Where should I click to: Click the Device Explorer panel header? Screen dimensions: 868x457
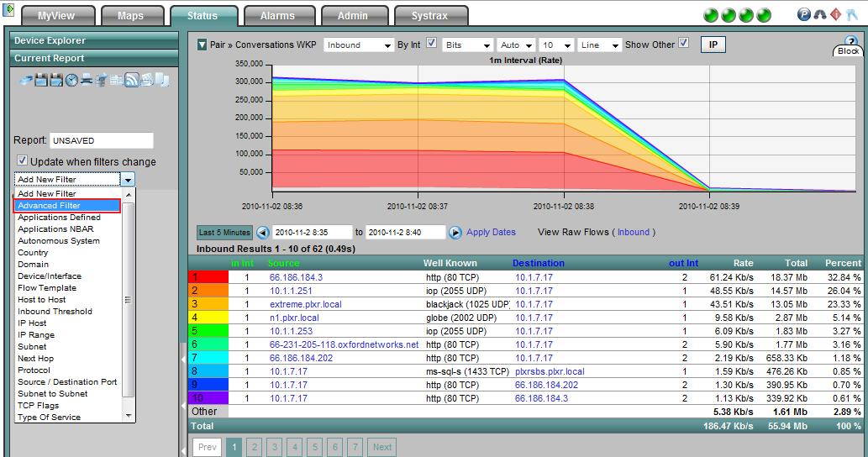point(94,40)
